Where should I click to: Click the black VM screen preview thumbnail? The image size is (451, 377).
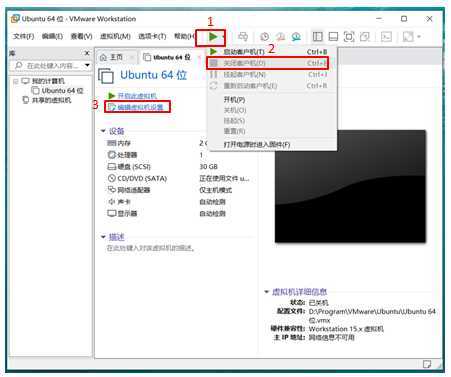350,186
